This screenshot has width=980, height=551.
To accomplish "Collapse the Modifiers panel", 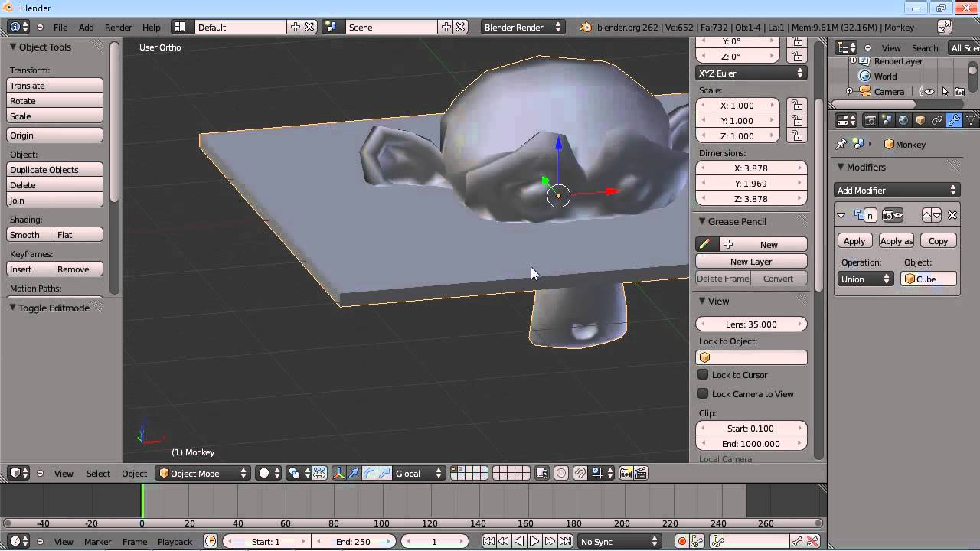I will click(841, 167).
